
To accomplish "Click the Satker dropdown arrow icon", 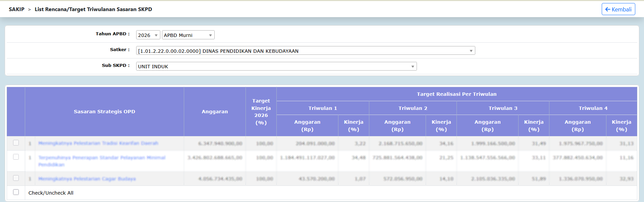I will pyautogui.click(x=471, y=51).
